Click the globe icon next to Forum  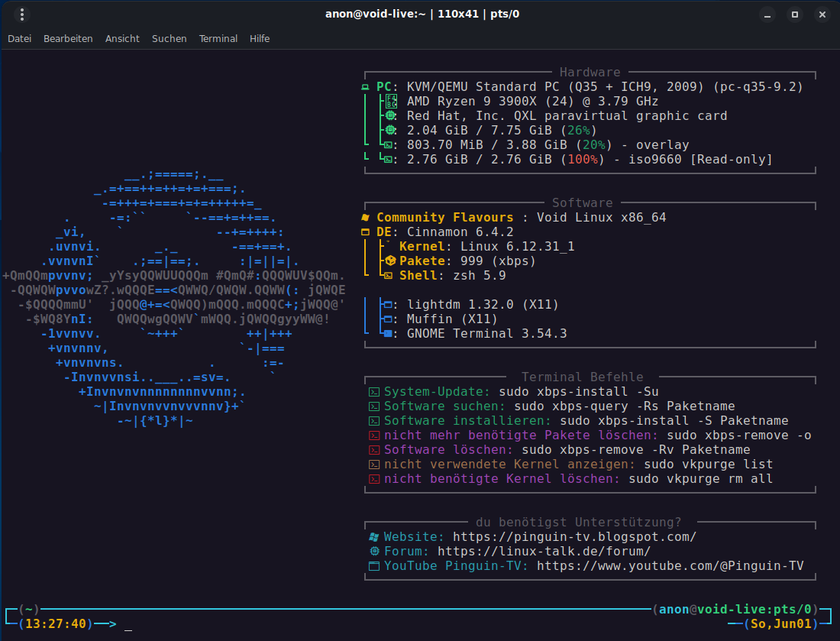373,552
